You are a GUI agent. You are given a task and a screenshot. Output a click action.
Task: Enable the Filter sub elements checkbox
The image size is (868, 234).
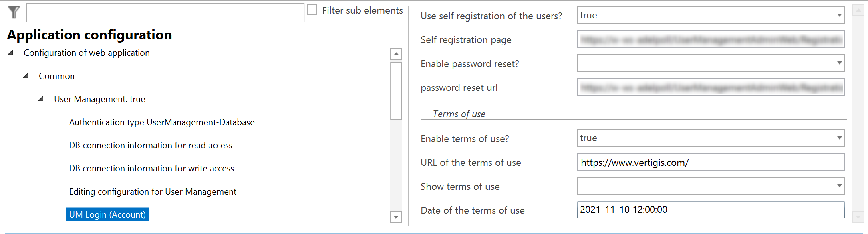click(x=312, y=10)
